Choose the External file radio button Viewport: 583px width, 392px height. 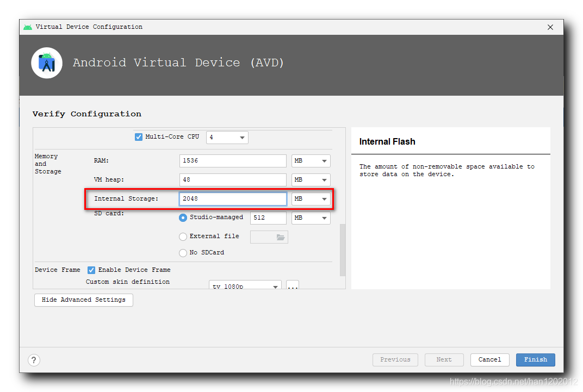pos(183,237)
